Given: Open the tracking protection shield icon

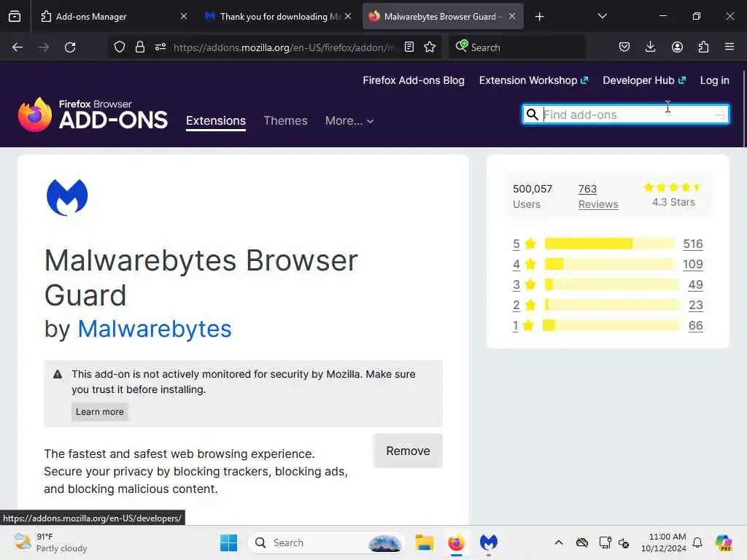Looking at the screenshot, I should (120, 47).
